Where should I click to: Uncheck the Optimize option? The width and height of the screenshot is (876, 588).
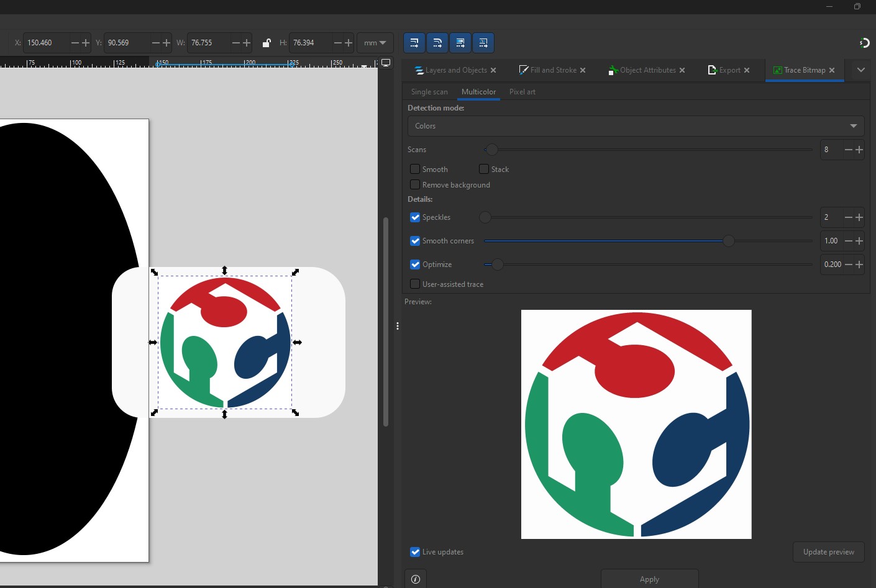(415, 265)
